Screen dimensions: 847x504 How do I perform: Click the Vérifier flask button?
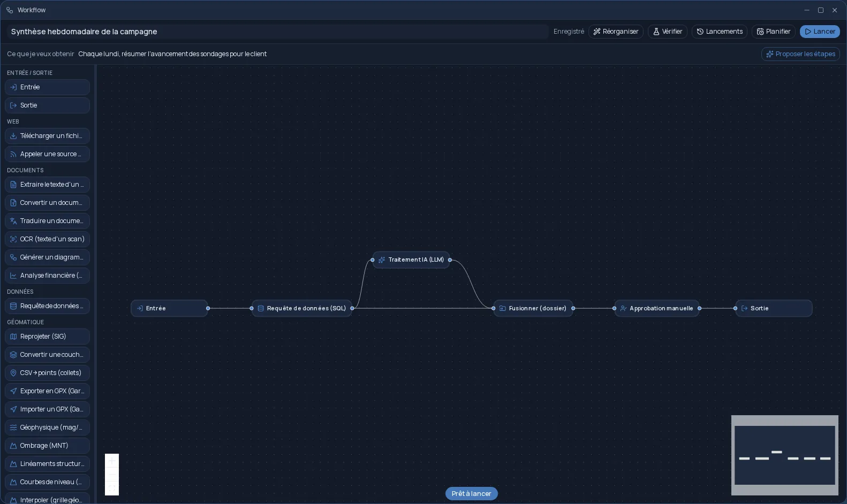667,32
